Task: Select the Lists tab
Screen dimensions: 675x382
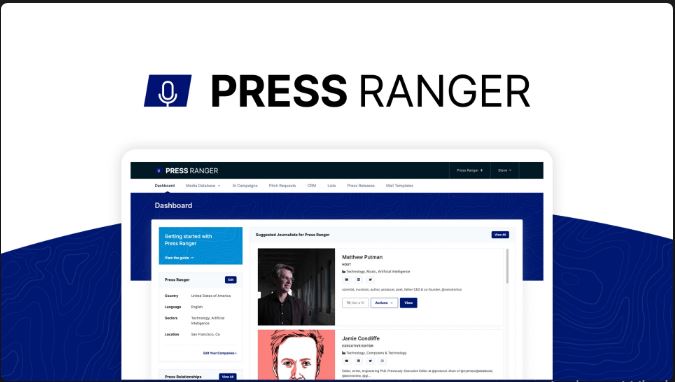Action: (x=331, y=186)
